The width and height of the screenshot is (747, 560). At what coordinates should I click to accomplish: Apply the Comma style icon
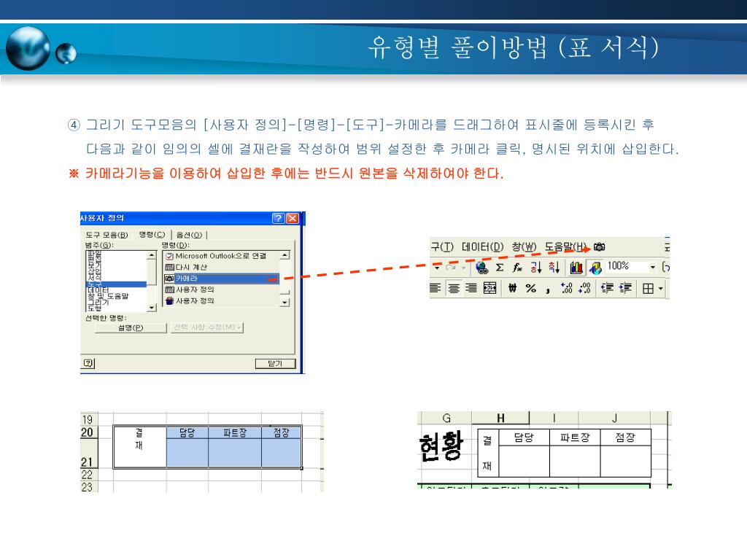(548, 289)
